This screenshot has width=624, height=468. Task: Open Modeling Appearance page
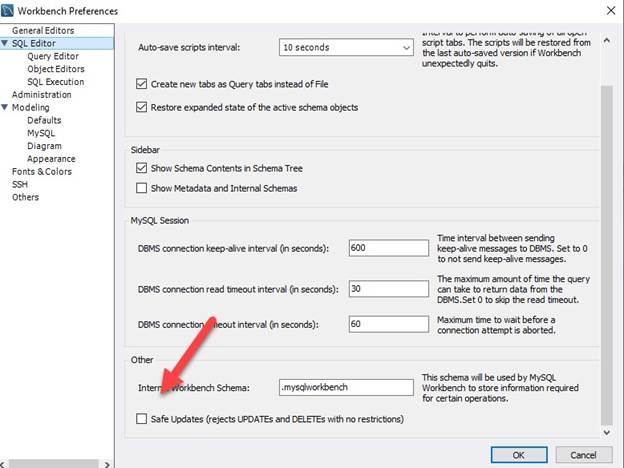point(51,159)
